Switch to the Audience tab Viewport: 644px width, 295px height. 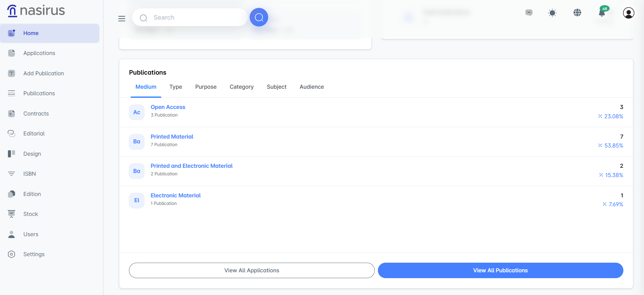pyautogui.click(x=312, y=87)
